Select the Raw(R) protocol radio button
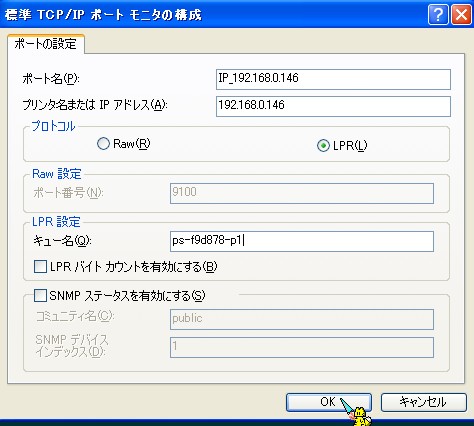The image size is (474, 426). (x=103, y=144)
